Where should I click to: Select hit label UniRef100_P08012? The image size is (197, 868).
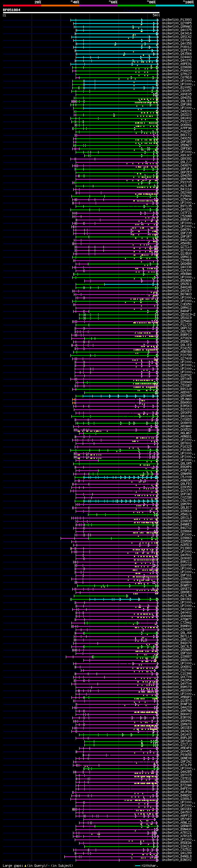pos(177,47)
